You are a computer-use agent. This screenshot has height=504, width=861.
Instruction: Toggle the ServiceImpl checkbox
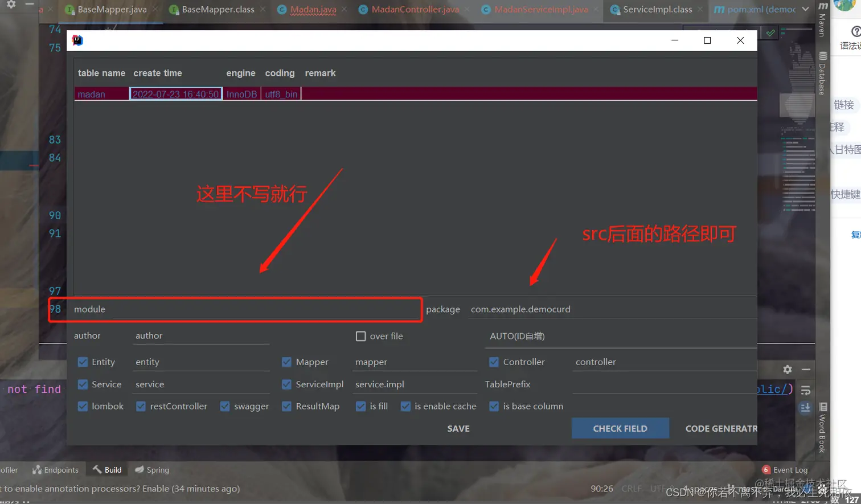[x=286, y=384]
